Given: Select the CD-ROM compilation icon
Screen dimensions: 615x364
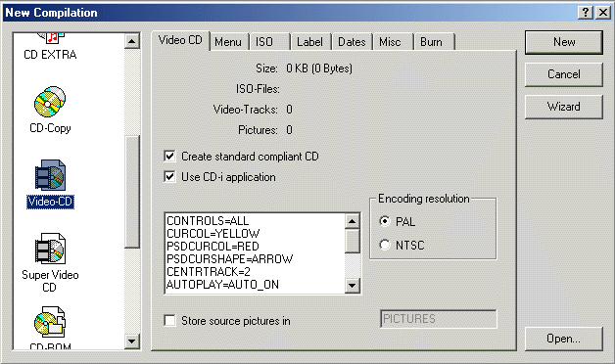Looking at the screenshot, I should click(50, 322).
